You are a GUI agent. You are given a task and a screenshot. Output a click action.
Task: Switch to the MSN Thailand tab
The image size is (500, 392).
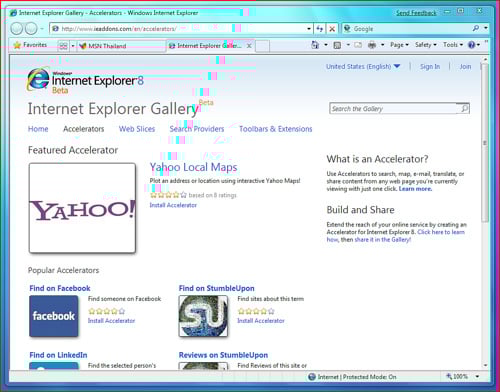[121, 46]
